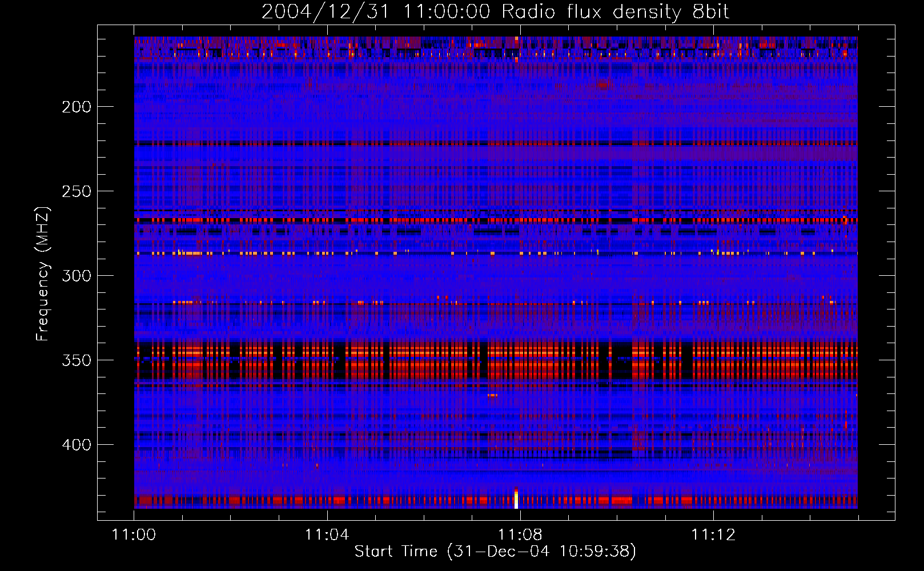The width and height of the screenshot is (924, 571).
Task: Click the bright white burst near 11:08
Action: 516,498
